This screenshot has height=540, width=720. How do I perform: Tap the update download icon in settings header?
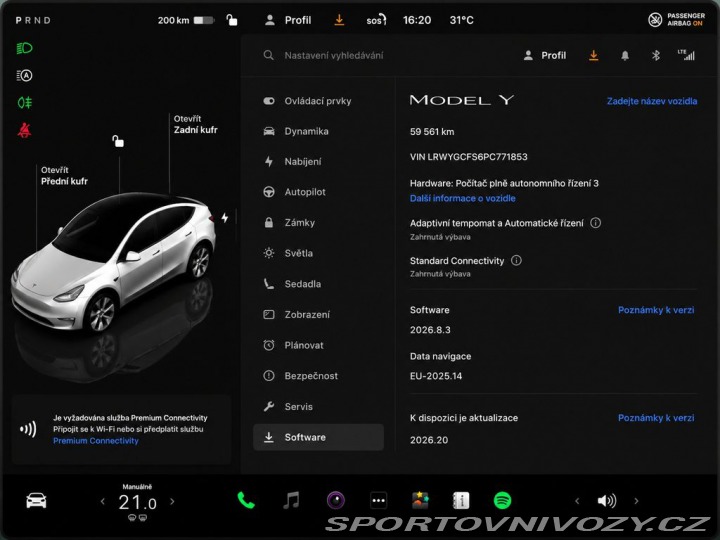(x=593, y=56)
